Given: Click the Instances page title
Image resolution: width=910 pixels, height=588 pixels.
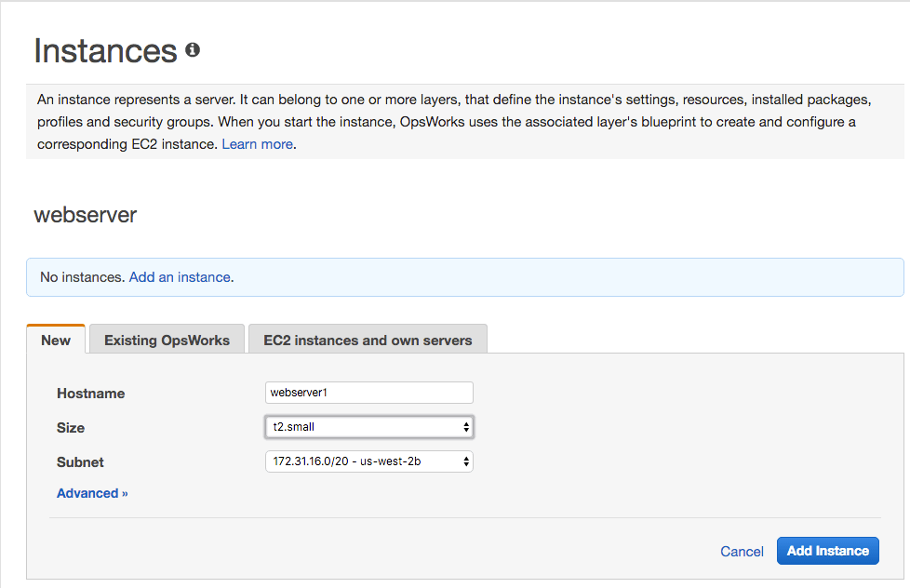Looking at the screenshot, I should click(105, 51).
